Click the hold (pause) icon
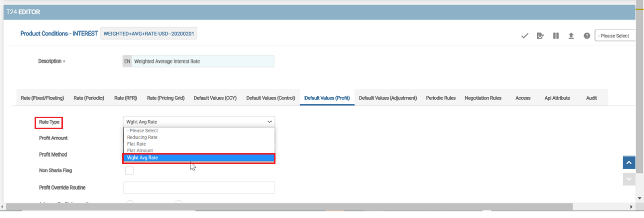 coord(556,36)
